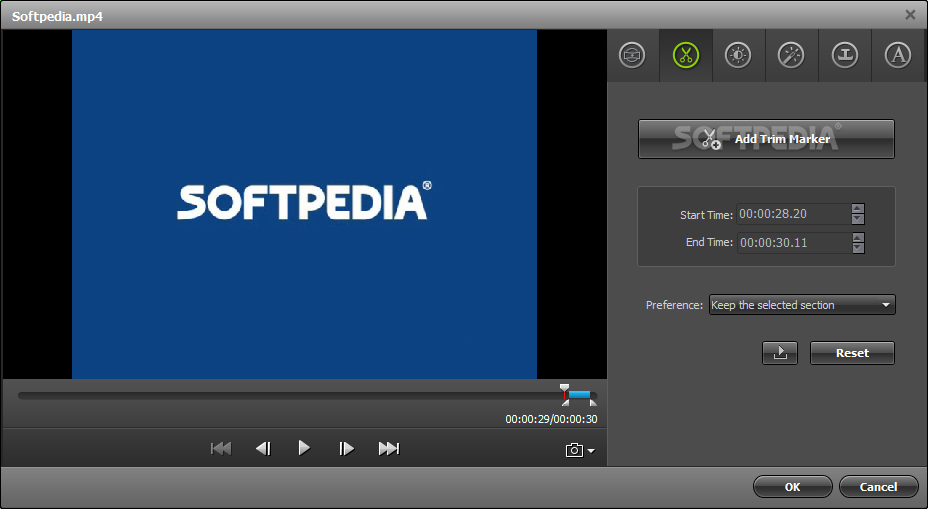
Task: Step forward one frame
Action: pos(346,449)
